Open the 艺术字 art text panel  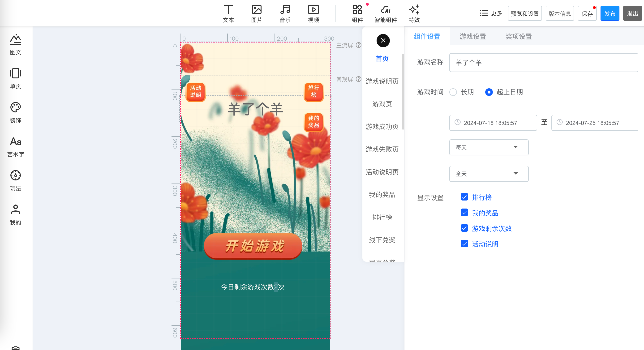click(16, 146)
